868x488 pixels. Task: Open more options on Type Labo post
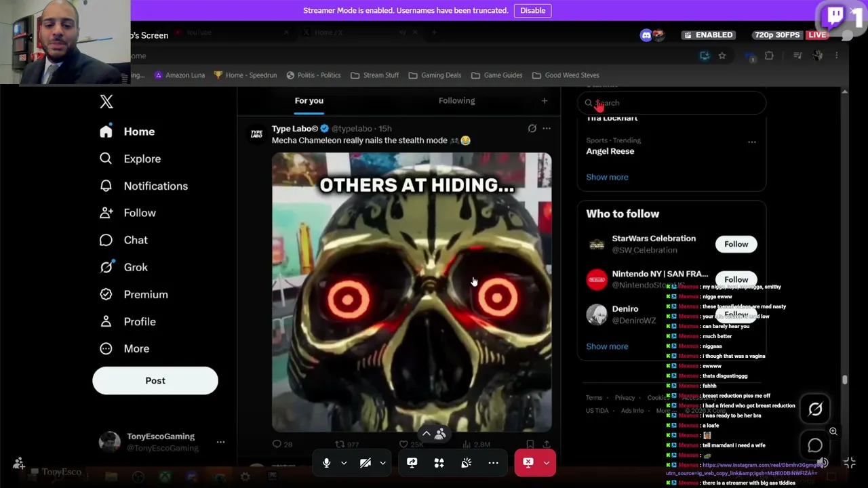click(x=547, y=128)
